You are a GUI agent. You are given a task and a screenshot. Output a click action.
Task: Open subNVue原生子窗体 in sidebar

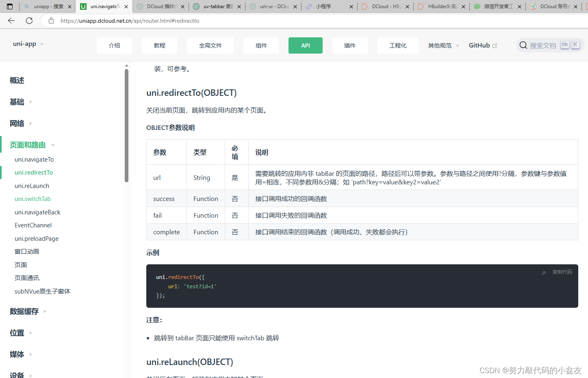click(42, 292)
